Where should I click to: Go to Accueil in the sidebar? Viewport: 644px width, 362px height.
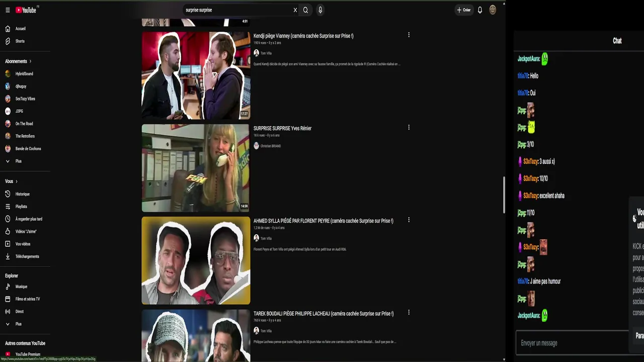pyautogui.click(x=20, y=29)
